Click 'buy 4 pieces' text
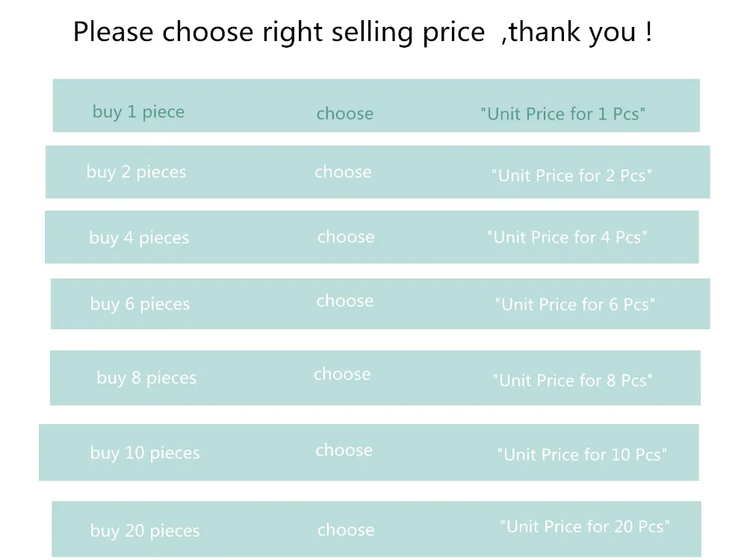747x560 pixels. (139, 238)
